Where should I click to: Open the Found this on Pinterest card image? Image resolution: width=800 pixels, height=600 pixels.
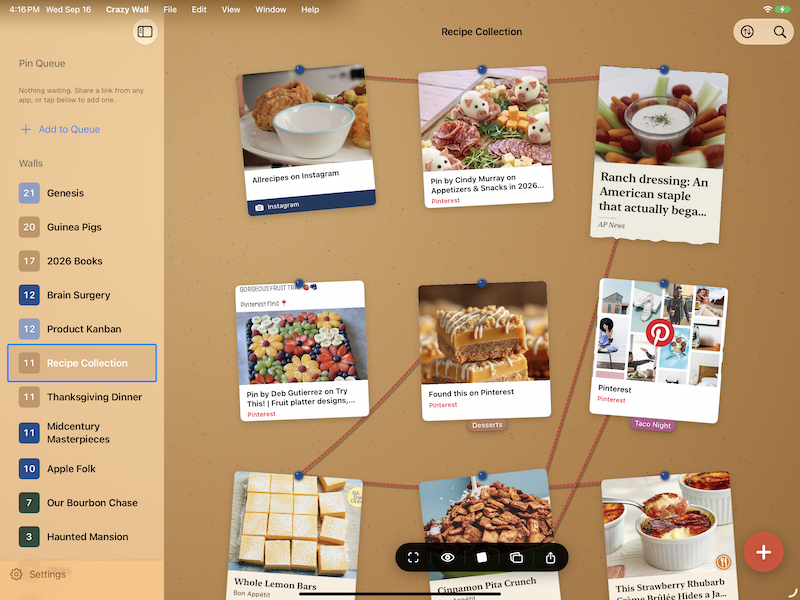coord(484,334)
